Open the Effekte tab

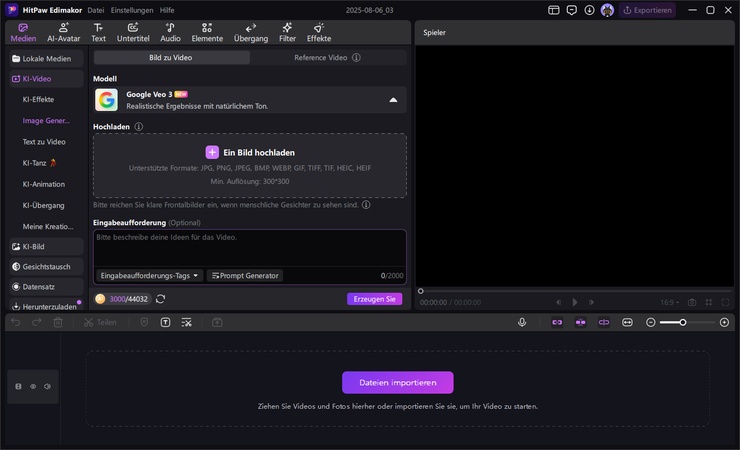click(x=319, y=33)
